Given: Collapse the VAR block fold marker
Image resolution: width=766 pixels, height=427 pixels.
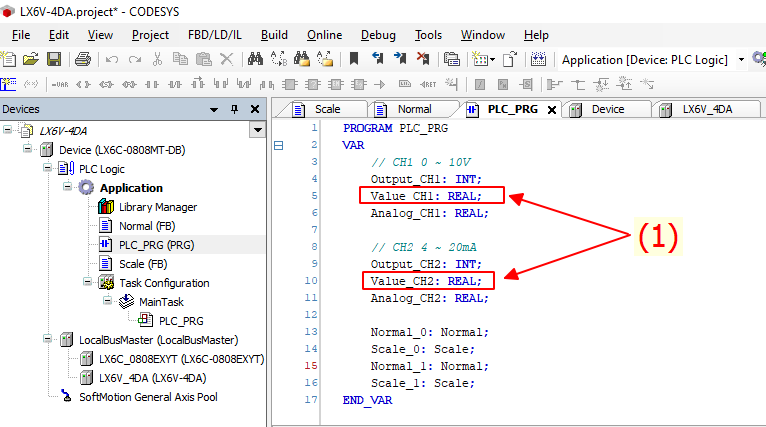Looking at the screenshot, I should pyautogui.click(x=279, y=146).
